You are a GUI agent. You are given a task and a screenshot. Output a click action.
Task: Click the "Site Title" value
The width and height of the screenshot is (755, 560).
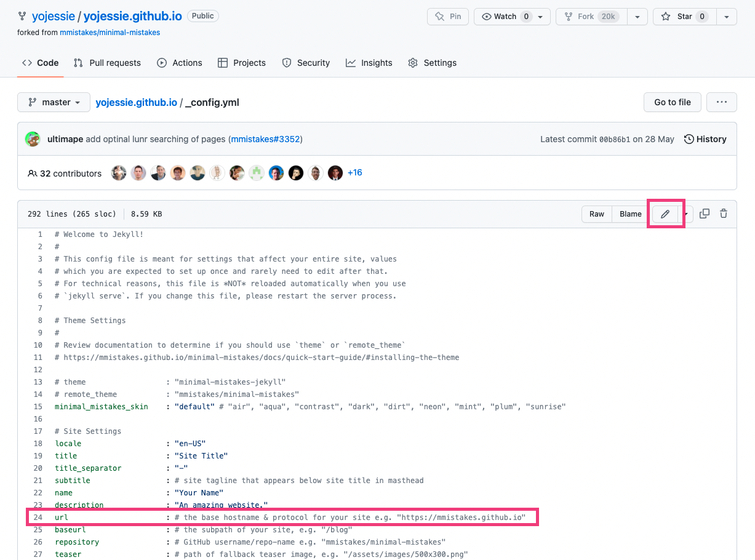pos(201,456)
